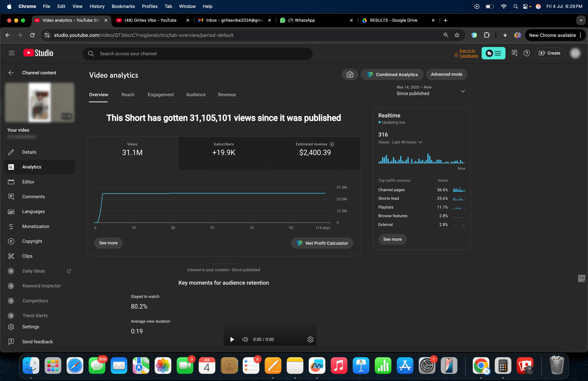Viewport: 588px width, 381px height.
Task: Switch to the Engagement tab
Action: 161,95
